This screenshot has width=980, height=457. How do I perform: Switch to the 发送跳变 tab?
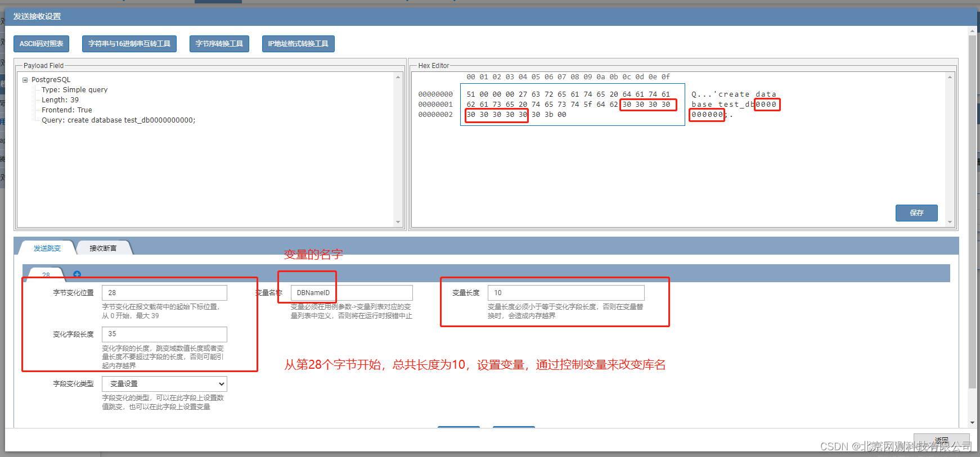(x=47, y=248)
